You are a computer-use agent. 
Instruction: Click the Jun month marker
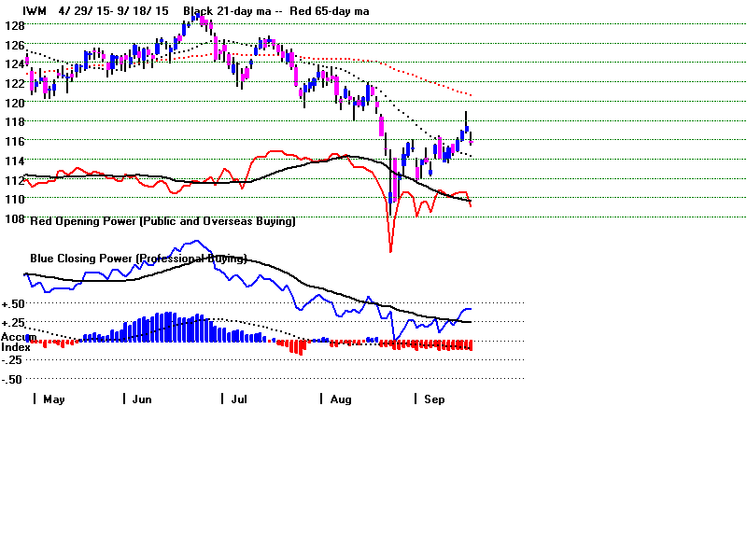click(142, 399)
